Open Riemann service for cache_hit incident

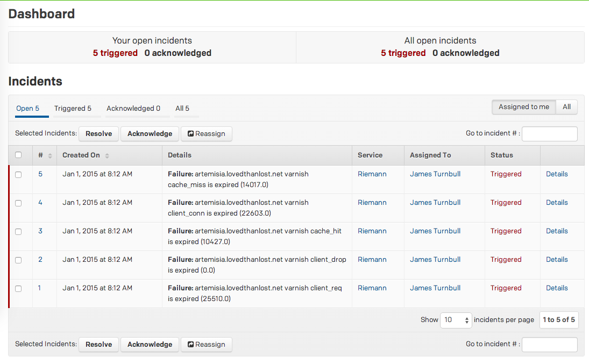point(372,231)
